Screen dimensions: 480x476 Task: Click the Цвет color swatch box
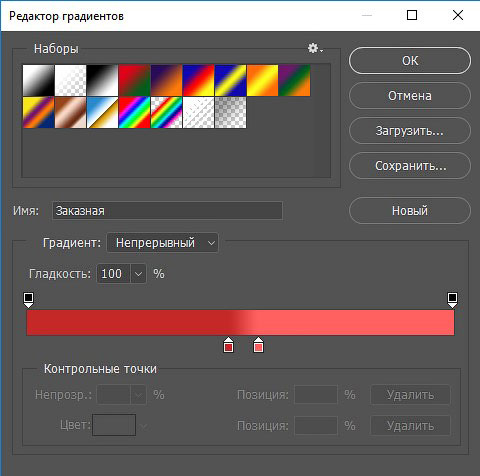114,425
